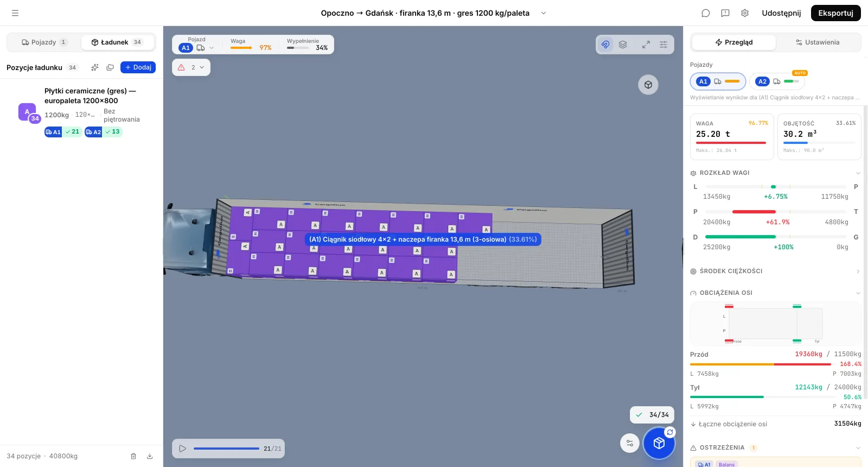Click the round options sliders button
This screenshot has width=868, height=467.
coord(630,443)
